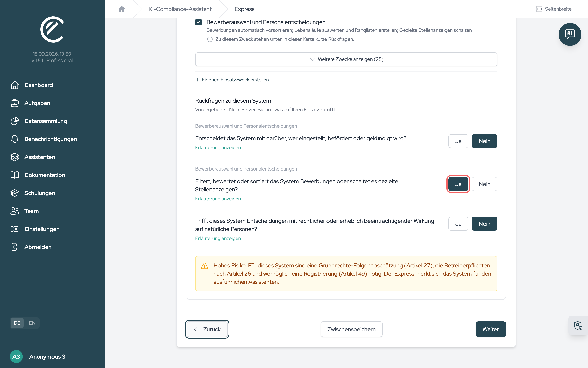The height and width of the screenshot is (368, 588).
Task: Click the info icon next to Zweck hint
Action: tap(210, 39)
